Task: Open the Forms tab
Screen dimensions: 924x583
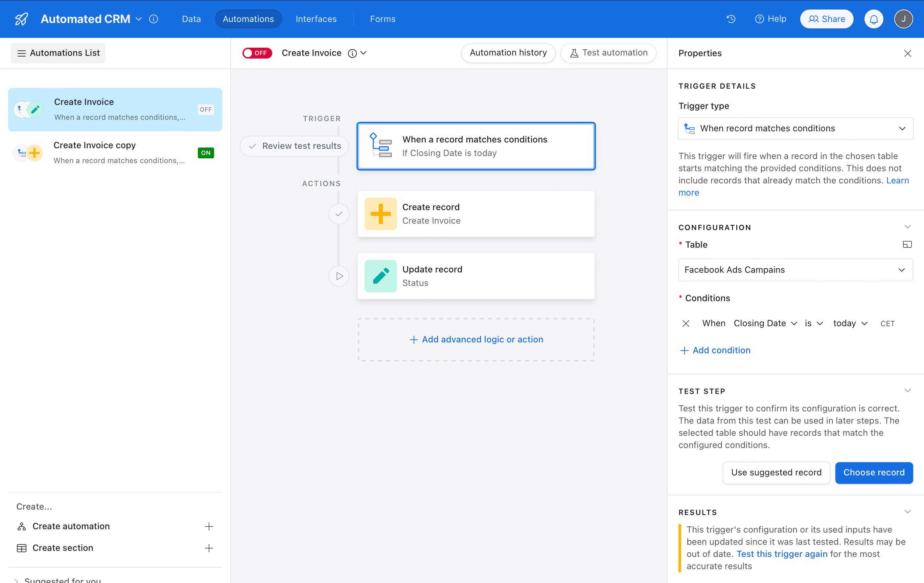Action: [x=382, y=19]
